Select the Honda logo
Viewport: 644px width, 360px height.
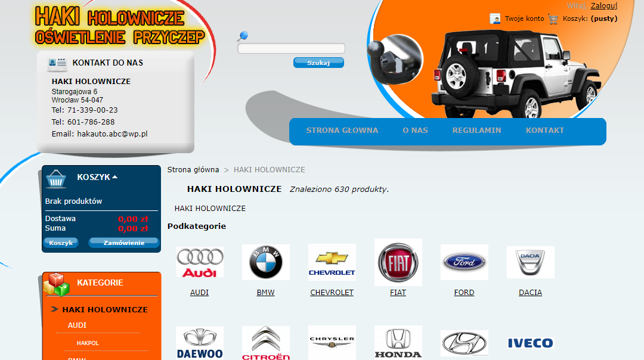pos(398,343)
